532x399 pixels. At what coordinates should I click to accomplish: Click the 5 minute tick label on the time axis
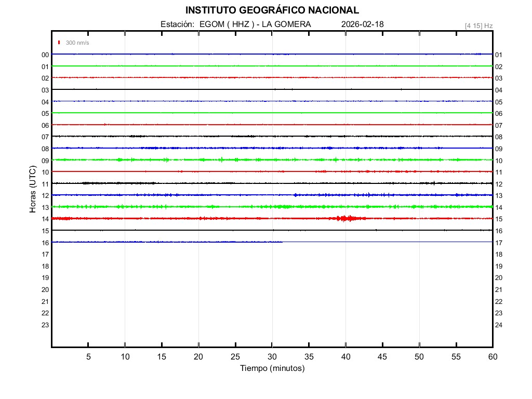tap(88, 357)
